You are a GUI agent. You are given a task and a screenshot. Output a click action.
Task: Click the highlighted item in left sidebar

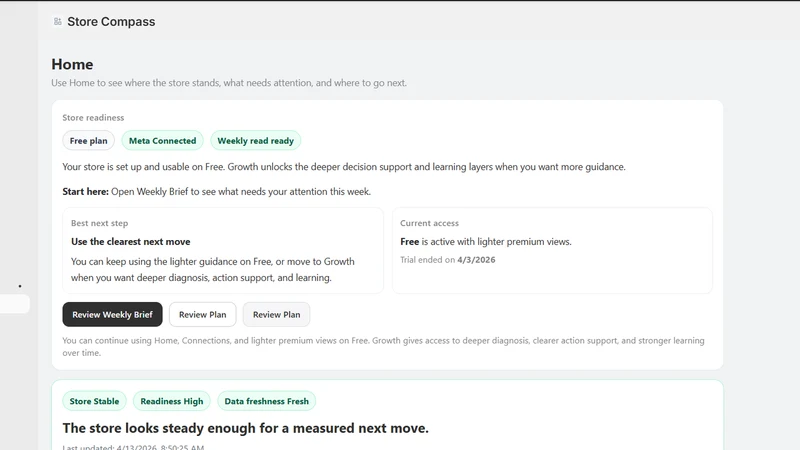pyautogui.click(x=15, y=304)
